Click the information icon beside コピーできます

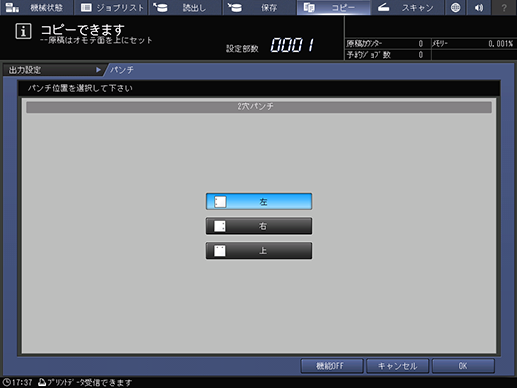click(23, 32)
